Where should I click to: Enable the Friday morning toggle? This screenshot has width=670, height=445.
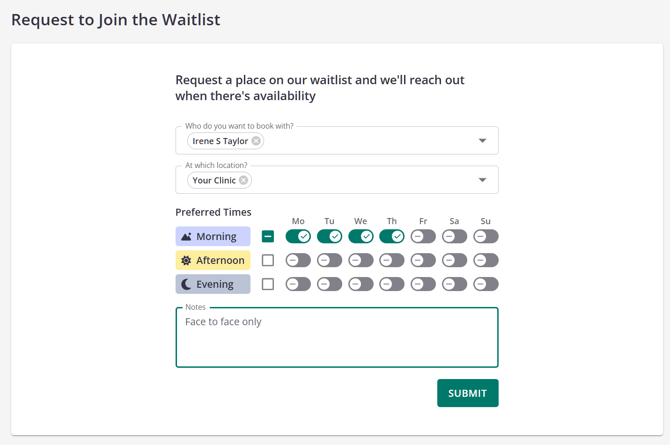pyautogui.click(x=423, y=237)
